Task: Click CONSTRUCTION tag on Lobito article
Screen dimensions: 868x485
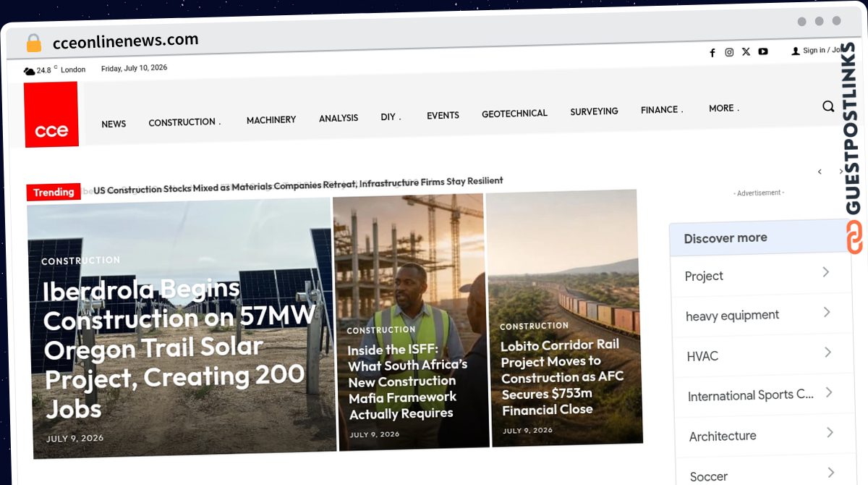Action: (534, 326)
